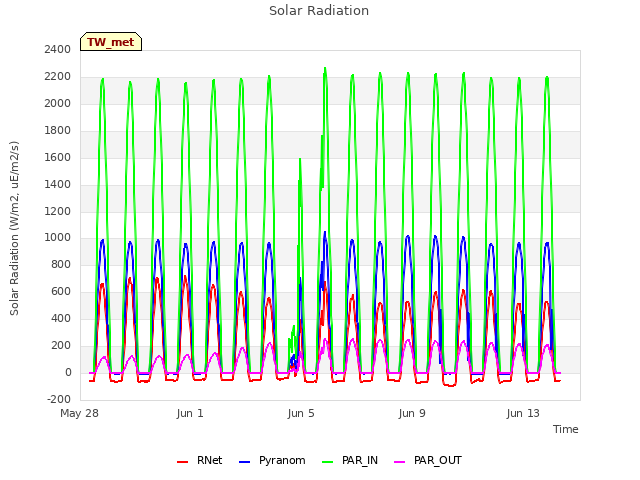Viewport: 640px width, 480px height.
Task: Click the Time x-axis label
Action: [x=566, y=429]
